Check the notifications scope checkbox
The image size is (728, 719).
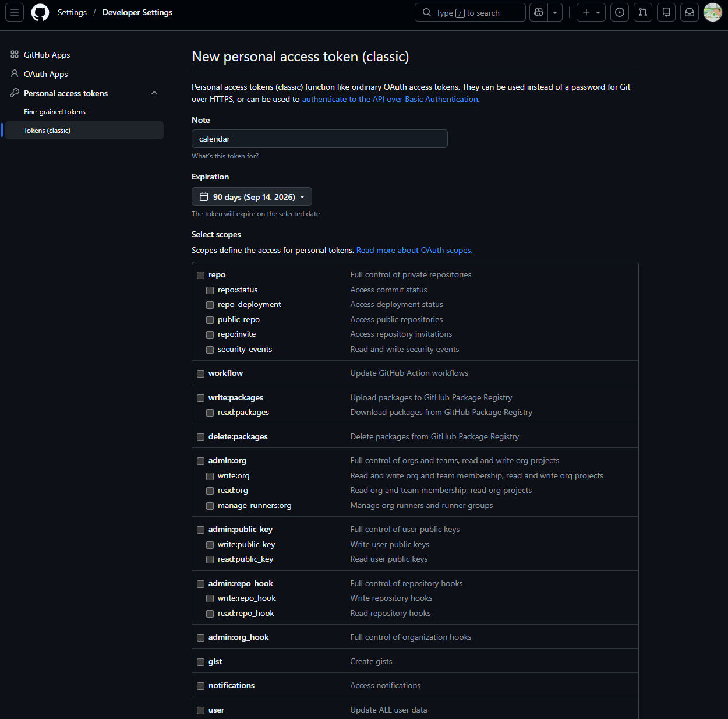point(200,686)
